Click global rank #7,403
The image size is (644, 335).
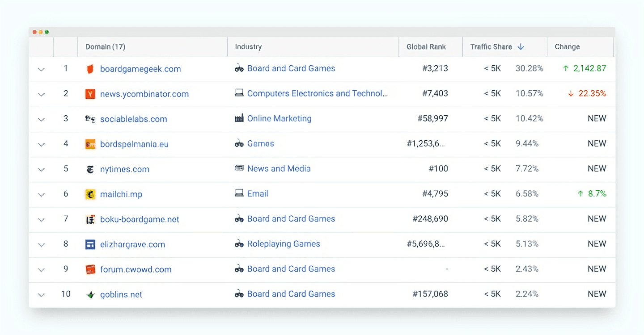click(435, 93)
